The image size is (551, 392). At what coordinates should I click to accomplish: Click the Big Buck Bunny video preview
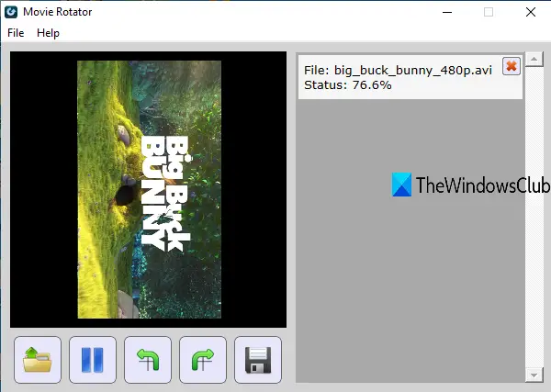(149, 190)
